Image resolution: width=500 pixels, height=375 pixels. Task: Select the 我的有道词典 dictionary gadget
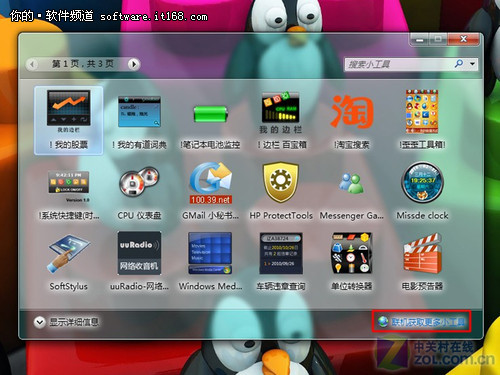pos(139,121)
